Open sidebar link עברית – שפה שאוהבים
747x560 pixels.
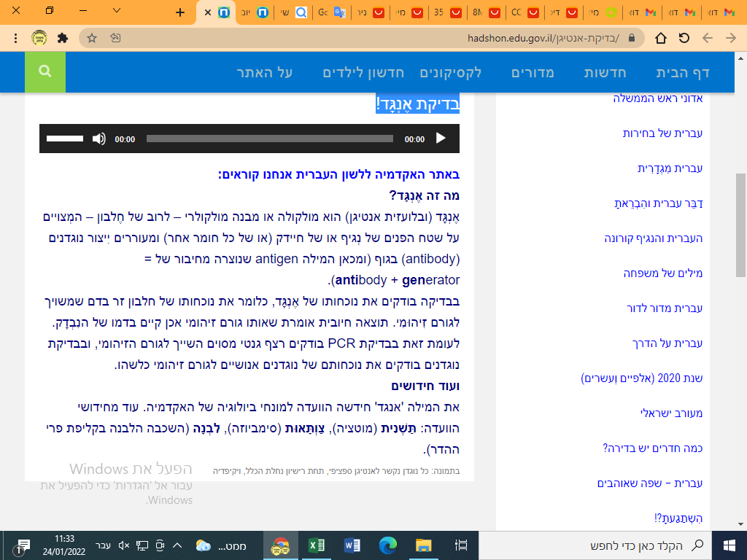point(650,483)
